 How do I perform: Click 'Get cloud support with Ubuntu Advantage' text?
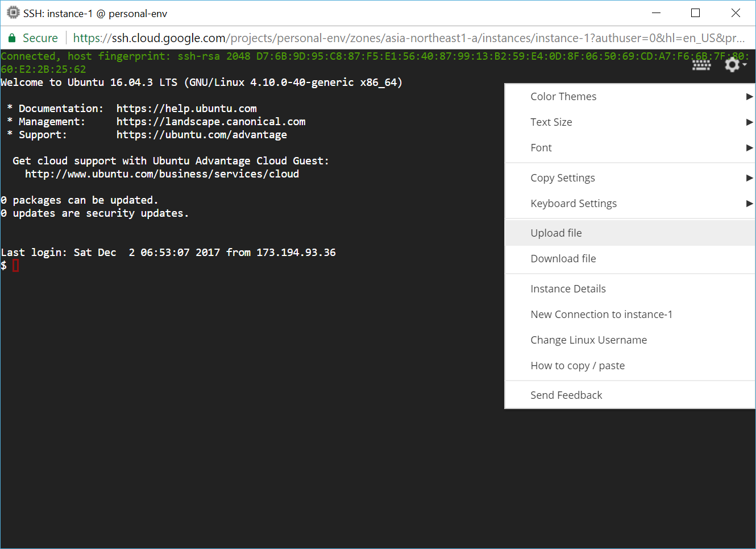coord(171,161)
